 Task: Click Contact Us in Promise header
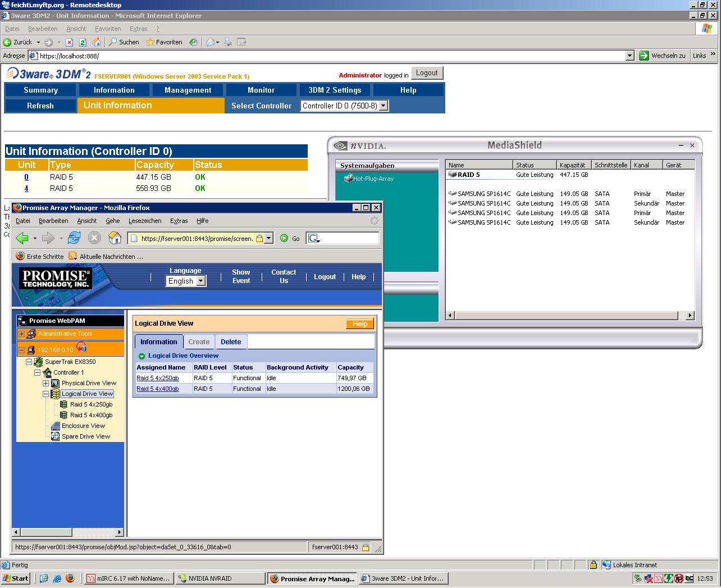(284, 276)
